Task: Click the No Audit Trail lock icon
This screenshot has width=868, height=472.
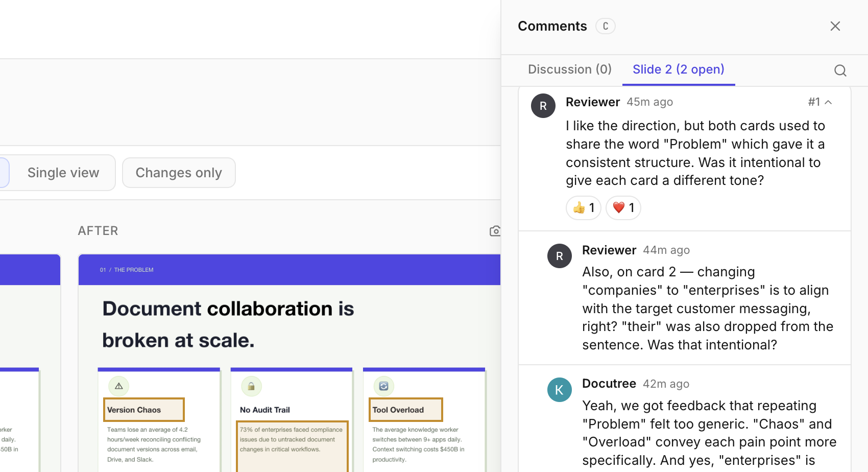Action: 251,386
